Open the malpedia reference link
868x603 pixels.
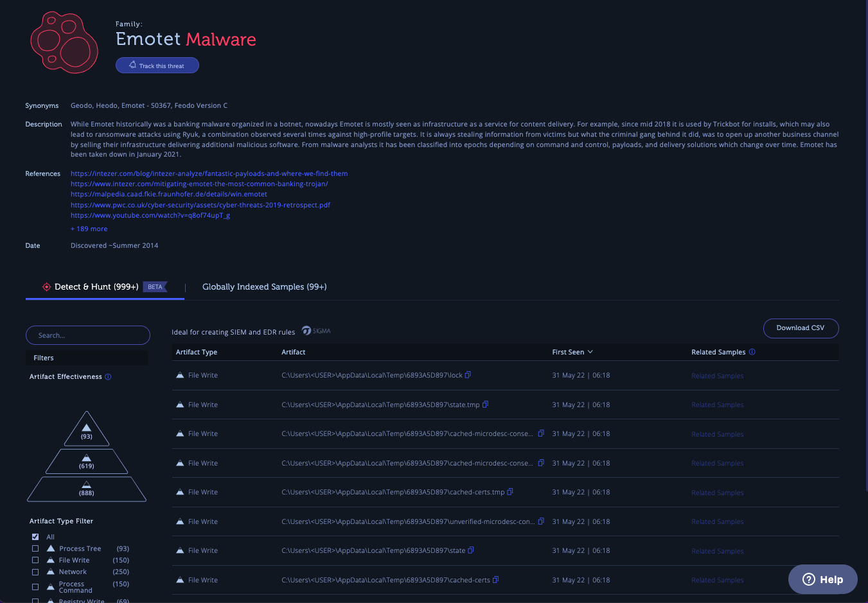(169, 194)
